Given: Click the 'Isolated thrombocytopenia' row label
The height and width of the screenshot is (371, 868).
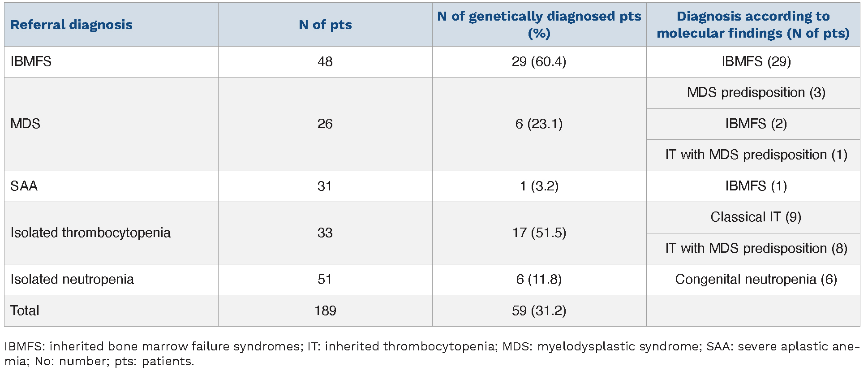Looking at the screenshot, I should click(90, 233).
